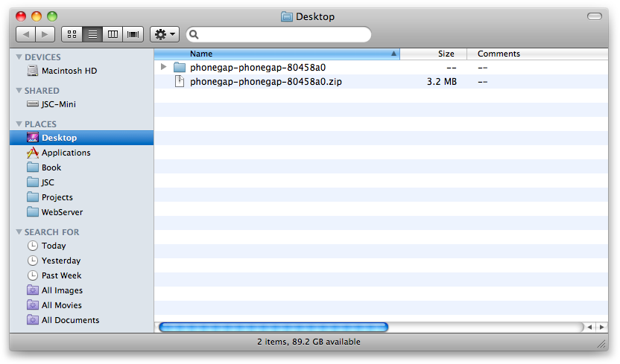Collapse the DEVICES sidebar section
620x364 pixels.
click(x=19, y=57)
